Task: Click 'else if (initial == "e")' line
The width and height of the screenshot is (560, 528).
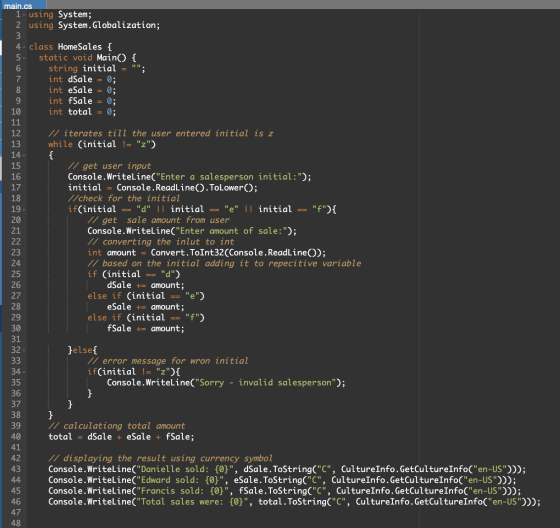Action: tap(146, 296)
